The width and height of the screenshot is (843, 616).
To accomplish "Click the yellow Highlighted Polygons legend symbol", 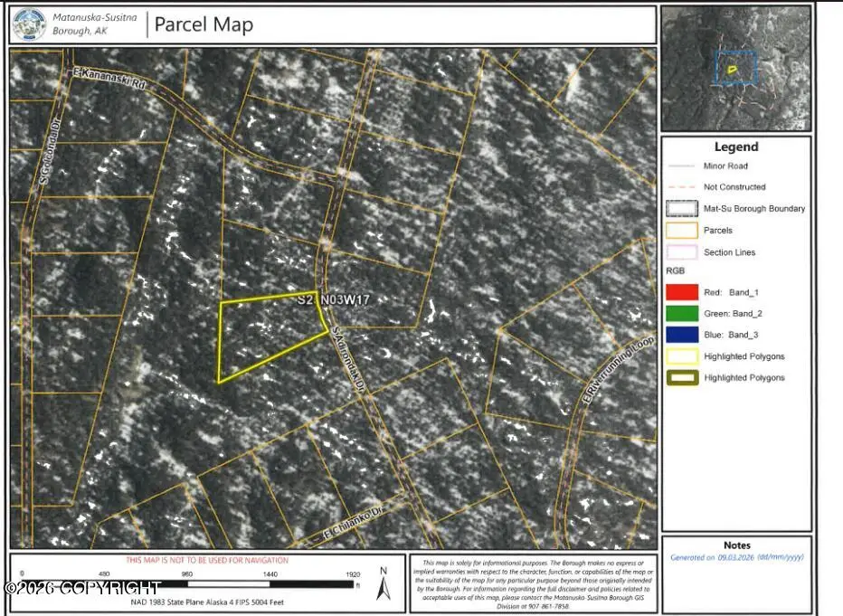I will (681, 356).
